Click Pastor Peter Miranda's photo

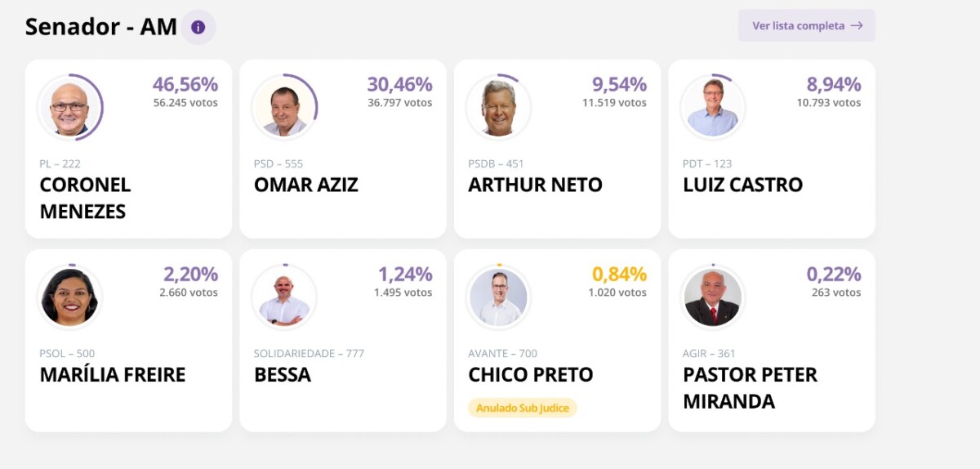coord(713,297)
